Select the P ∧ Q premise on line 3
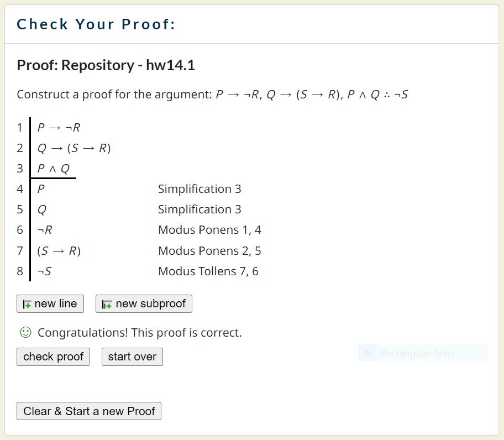 [x=53, y=169]
